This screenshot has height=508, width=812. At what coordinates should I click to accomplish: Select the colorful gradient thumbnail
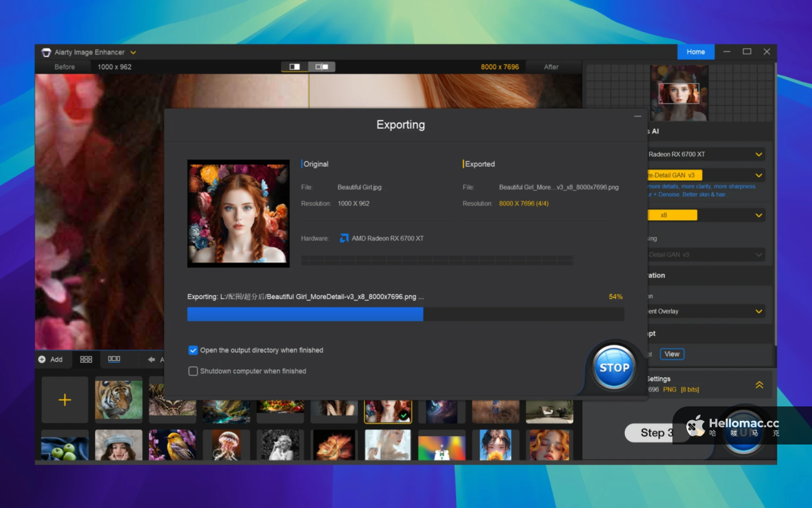[x=442, y=445]
